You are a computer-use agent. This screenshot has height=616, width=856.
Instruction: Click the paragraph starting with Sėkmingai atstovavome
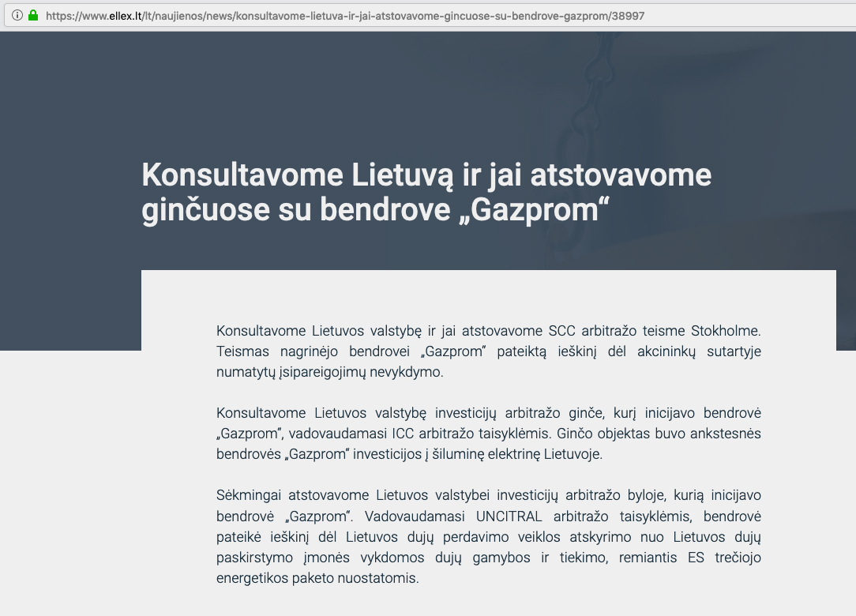click(x=488, y=536)
